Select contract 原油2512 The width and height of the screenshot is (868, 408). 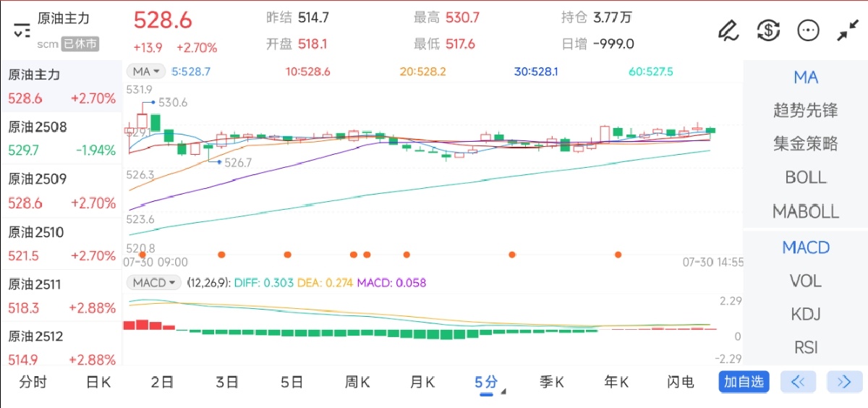(x=61, y=348)
